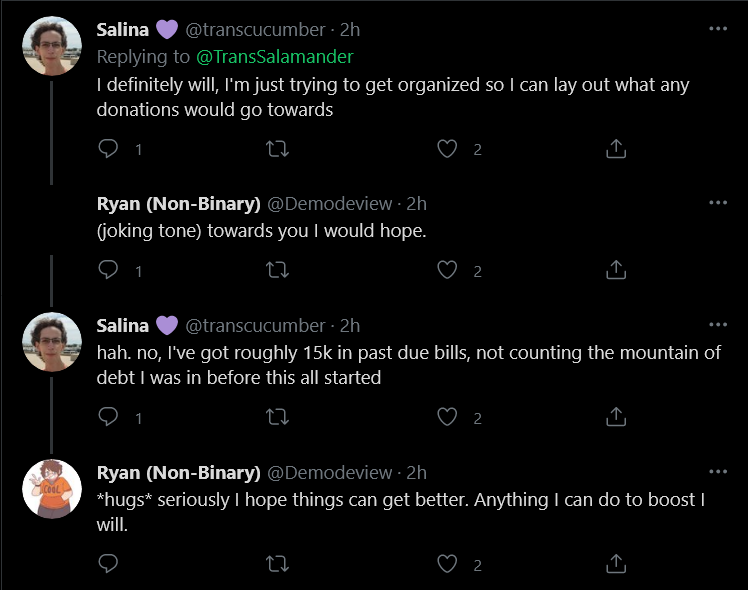748x590 pixels.
Task: Retweet Ryan's joking tone tweet
Action: (x=277, y=270)
